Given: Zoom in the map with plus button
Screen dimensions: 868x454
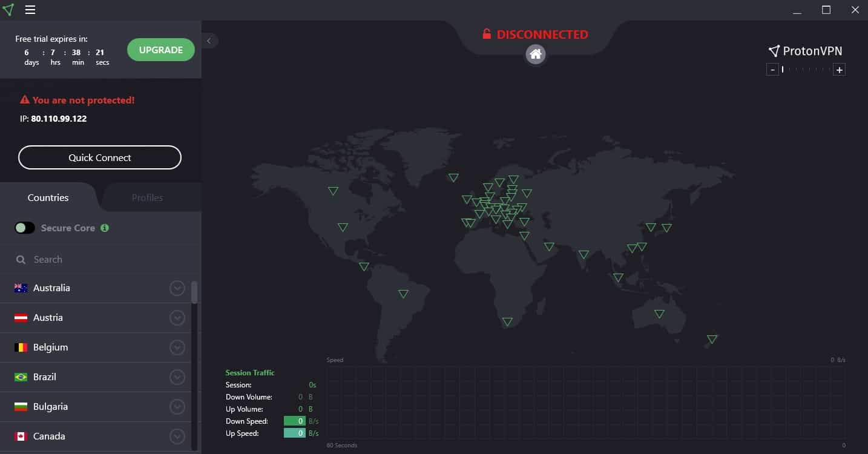Looking at the screenshot, I should pyautogui.click(x=840, y=70).
